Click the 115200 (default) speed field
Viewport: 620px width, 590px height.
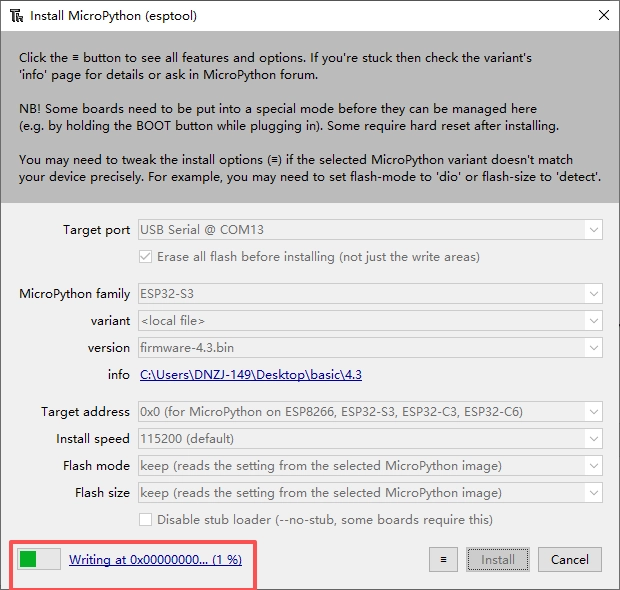(x=370, y=439)
